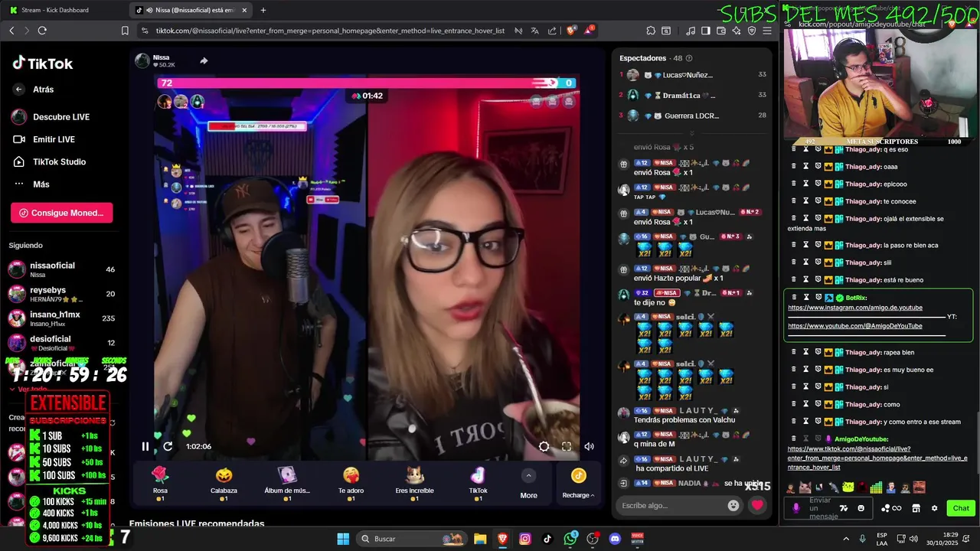Send the Rosa gift
Viewport: 980px width, 551px height.
[x=160, y=483]
